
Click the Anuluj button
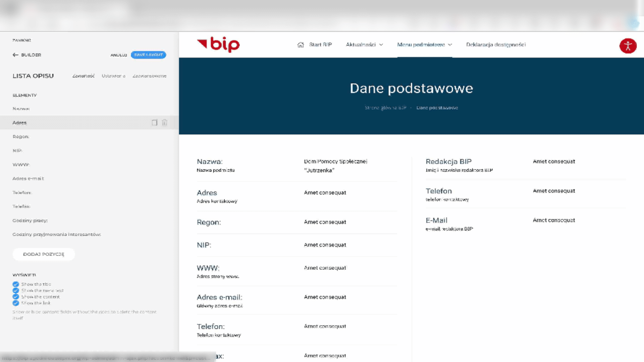tap(119, 55)
